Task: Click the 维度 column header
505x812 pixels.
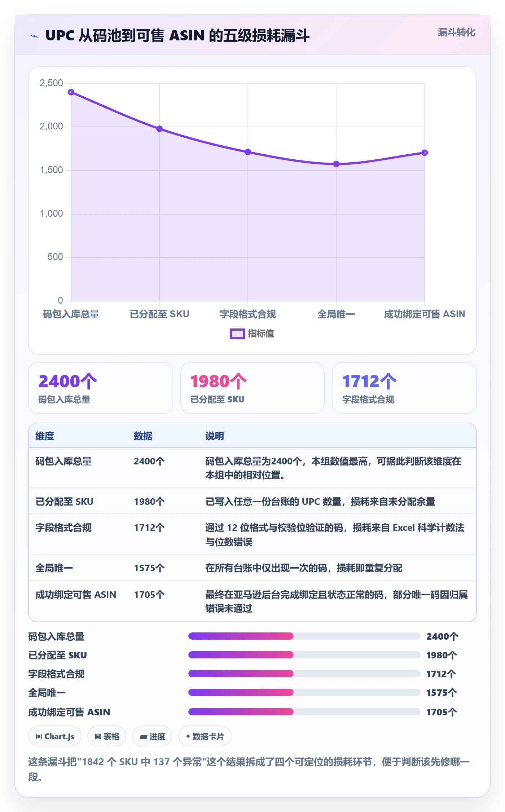Action: pyautogui.click(x=45, y=436)
